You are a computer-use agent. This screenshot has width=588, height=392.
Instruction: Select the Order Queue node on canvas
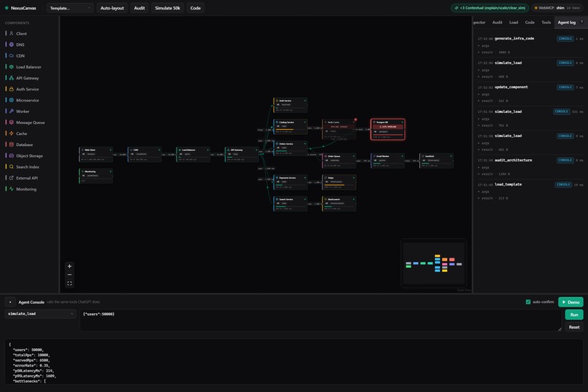pyautogui.click(x=339, y=161)
